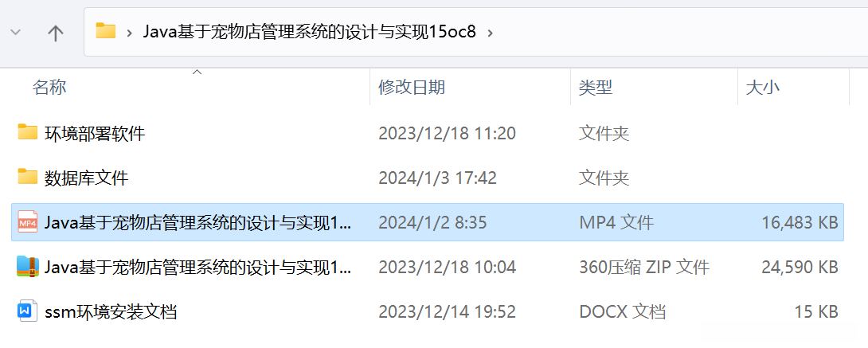This screenshot has width=868, height=348.
Task: Select the ZIP file dated 2023/12/18 10:04
Action: point(428,268)
